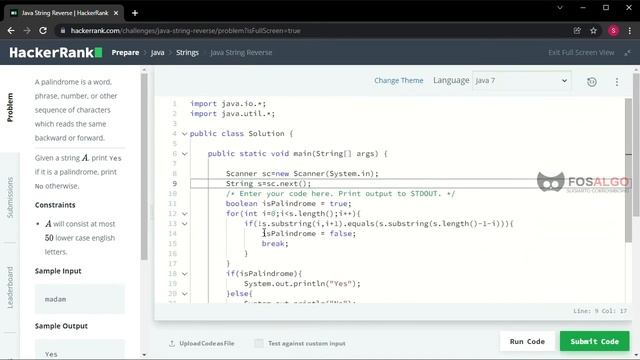This screenshot has height=360, width=640.
Task: Click the site lock icon in address bar
Action: click(62, 31)
